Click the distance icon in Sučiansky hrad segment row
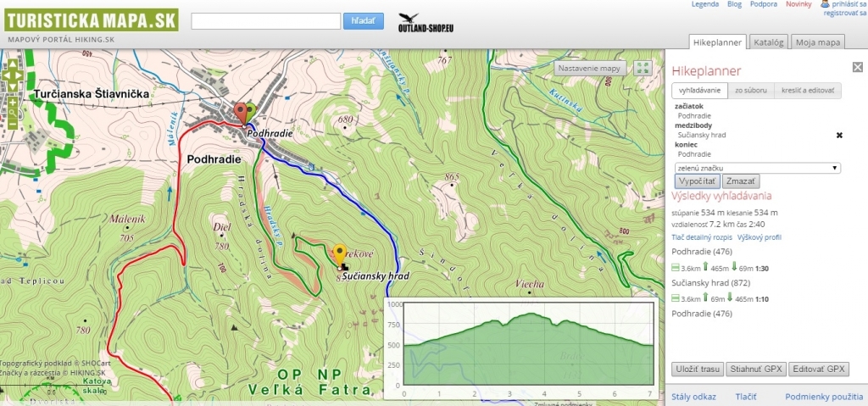The image size is (868, 406). point(676,298)
